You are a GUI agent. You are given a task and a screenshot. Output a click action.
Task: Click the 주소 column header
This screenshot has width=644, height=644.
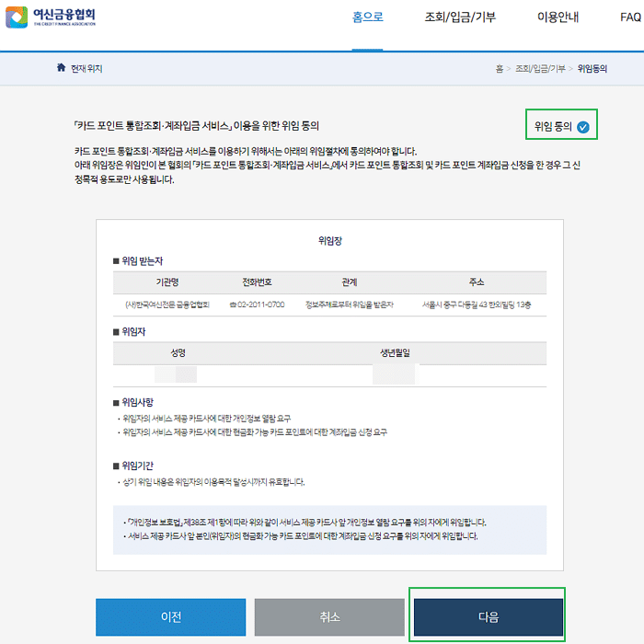tap(477, 282)
